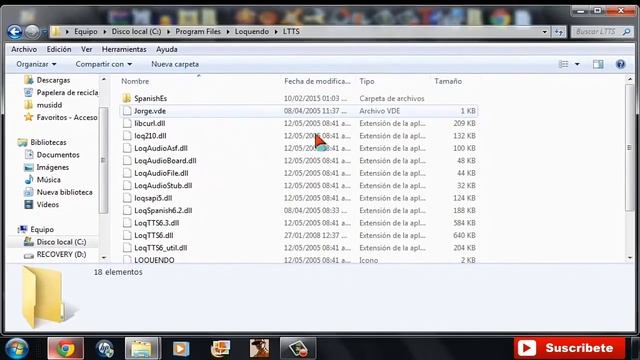Select loqsapi5.dll in the list
The height and width of the screenshot is (360, 640).
coord(153,198)
